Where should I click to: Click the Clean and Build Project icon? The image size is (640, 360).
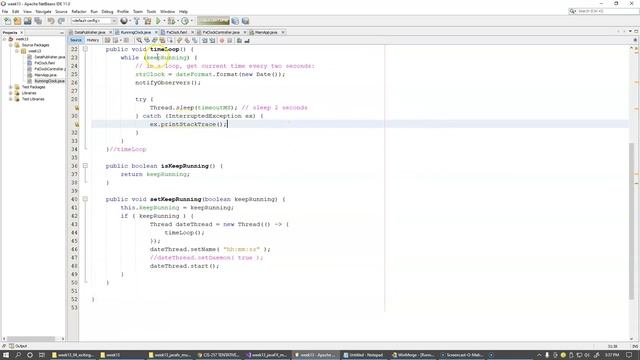[x=147, y=21]
